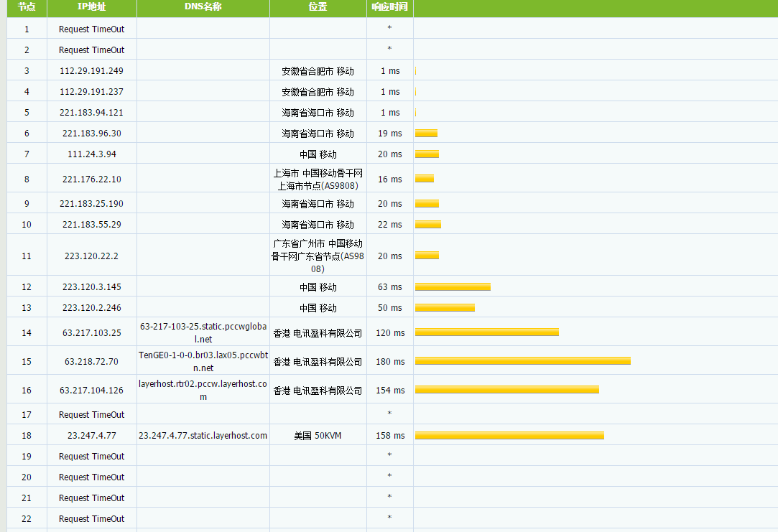778x532 pixels.
Task: Click Request TimeOut in node 1 row
Action: (92, 29)
